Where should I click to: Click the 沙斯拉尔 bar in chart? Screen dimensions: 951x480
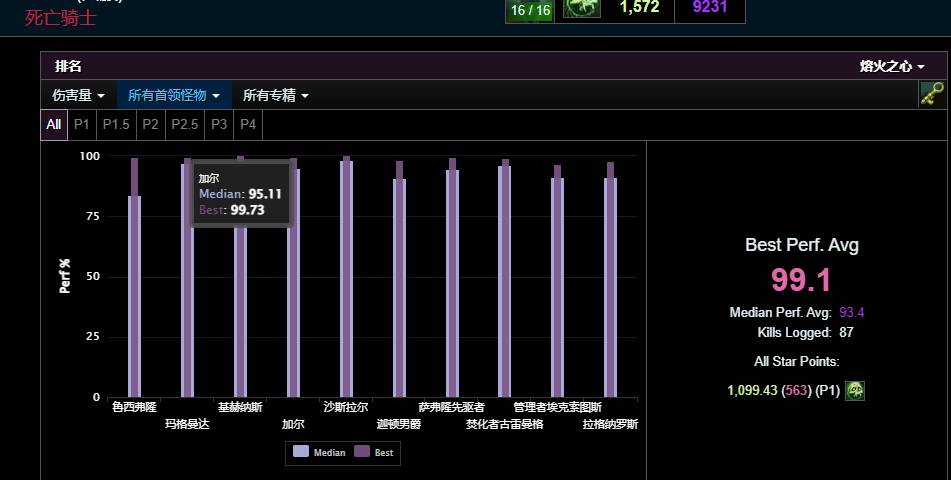tap(346, 277)
